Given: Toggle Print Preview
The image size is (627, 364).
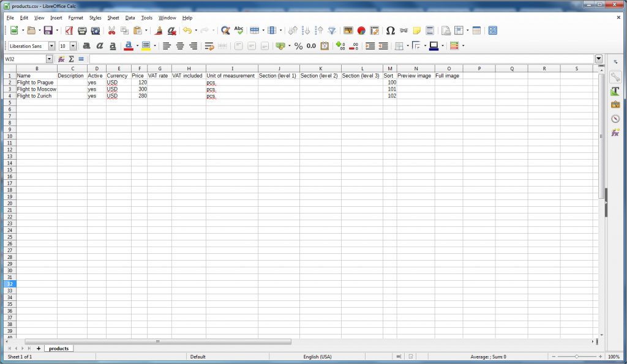Looking at the screenshot, I should (95, 31).
